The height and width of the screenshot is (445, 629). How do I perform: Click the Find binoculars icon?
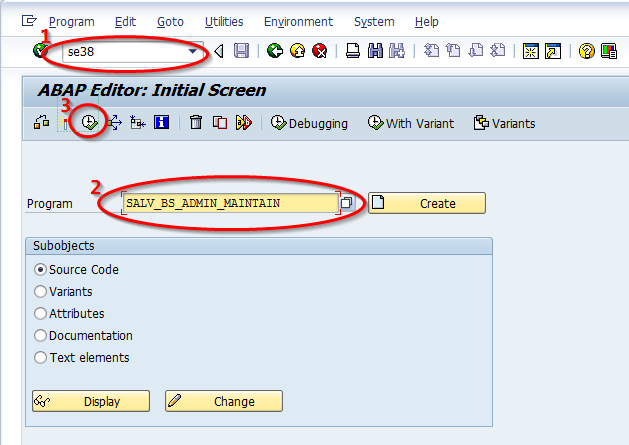coord(375,51)
